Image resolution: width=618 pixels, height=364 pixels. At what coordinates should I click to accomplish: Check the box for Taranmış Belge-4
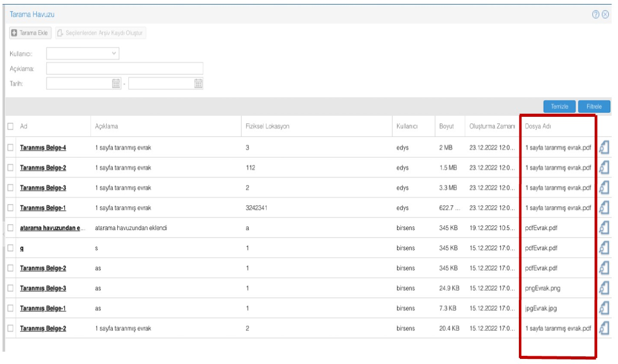click(10, 148)
